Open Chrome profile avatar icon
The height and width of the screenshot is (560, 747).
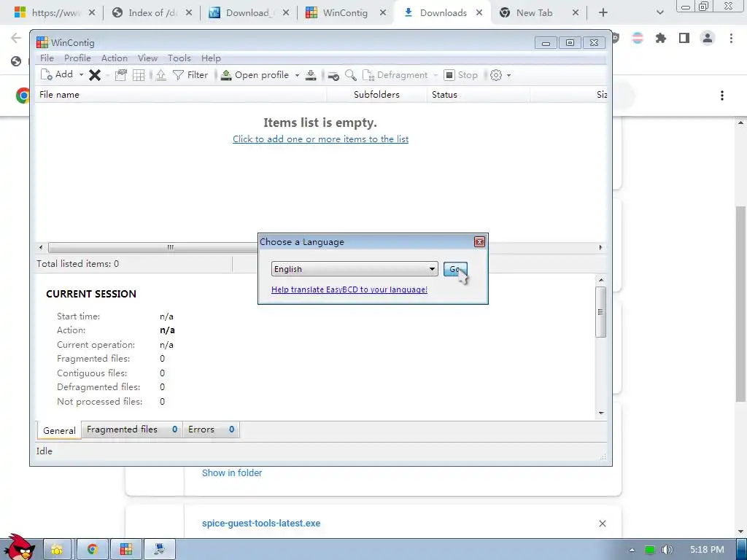tap(708, 38)
